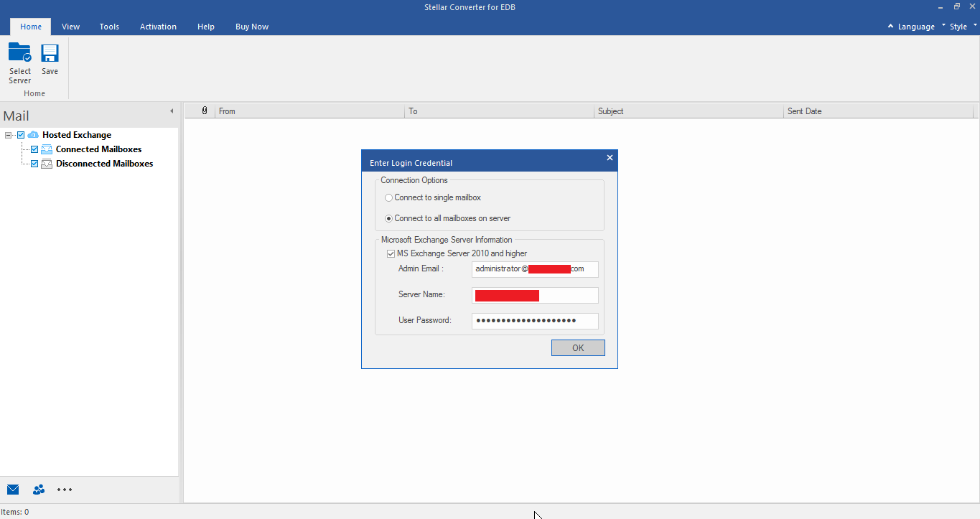The height and width of the screenshot is (519, 980).
Task: Click OK in the login dialog
Action: tap(578, 348)
